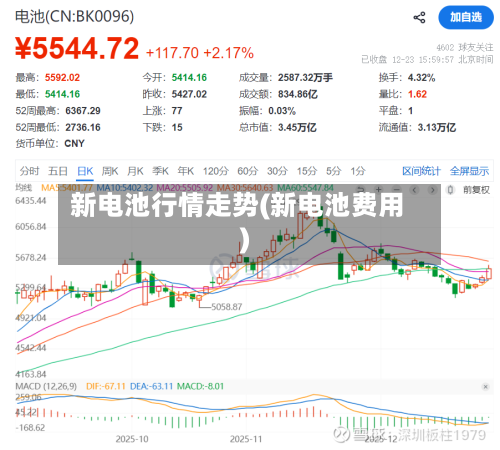500x450 pixels.
Task: Click the MACD (12,26,9) indicator label
Action: (x=46, y=387)
